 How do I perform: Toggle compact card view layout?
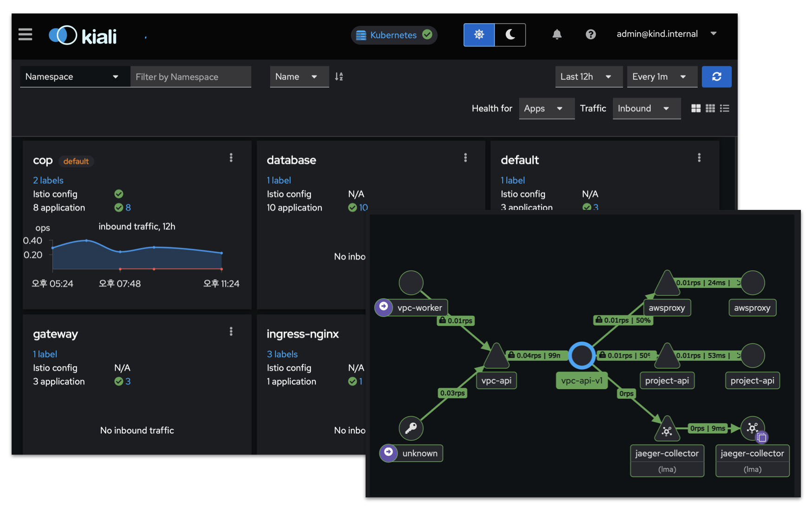(710, 108)
